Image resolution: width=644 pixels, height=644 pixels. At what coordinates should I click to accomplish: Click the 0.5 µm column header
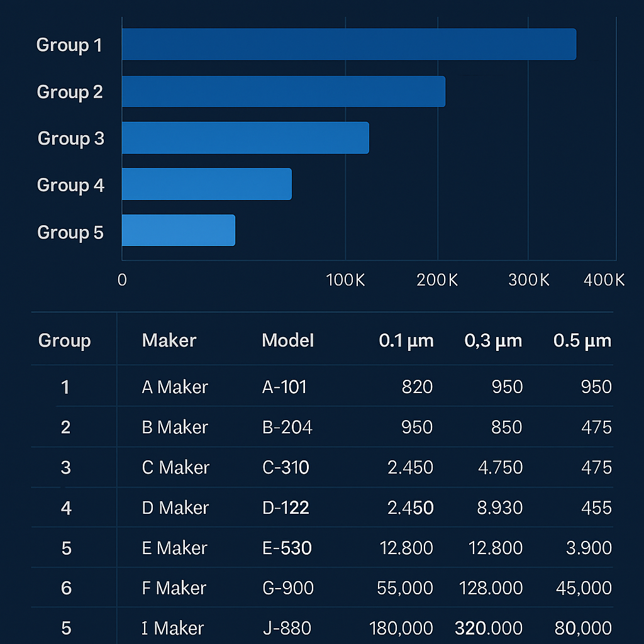coord(582,341)
